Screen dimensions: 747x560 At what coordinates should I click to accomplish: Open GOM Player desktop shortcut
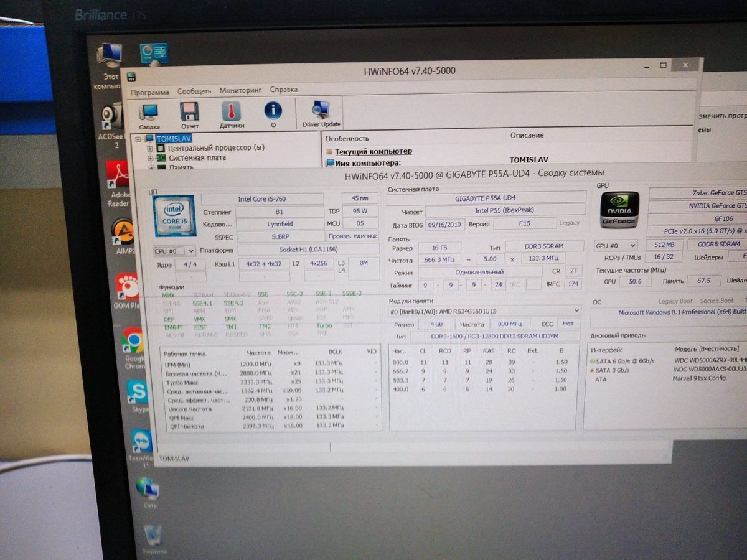[127, 290]
